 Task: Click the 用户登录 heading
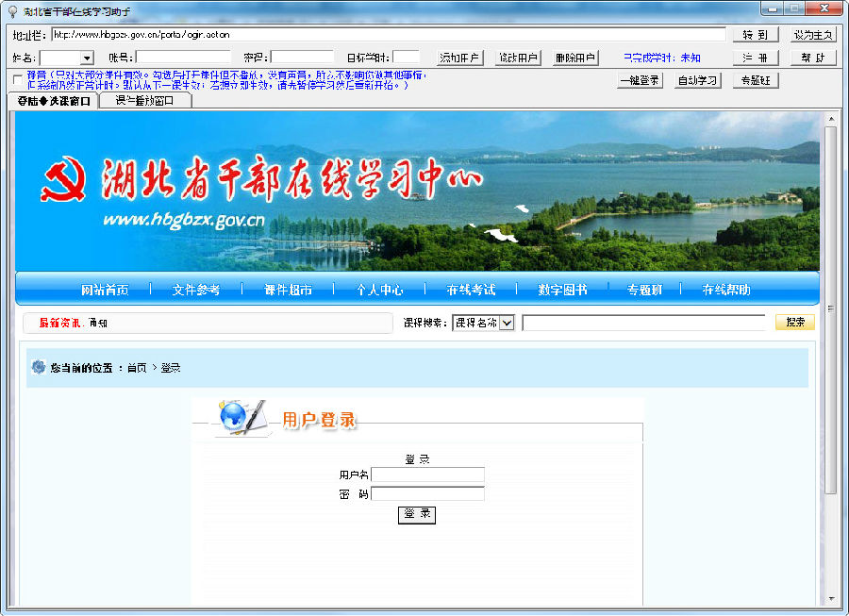pyautogui.click(x=319, y=420)
